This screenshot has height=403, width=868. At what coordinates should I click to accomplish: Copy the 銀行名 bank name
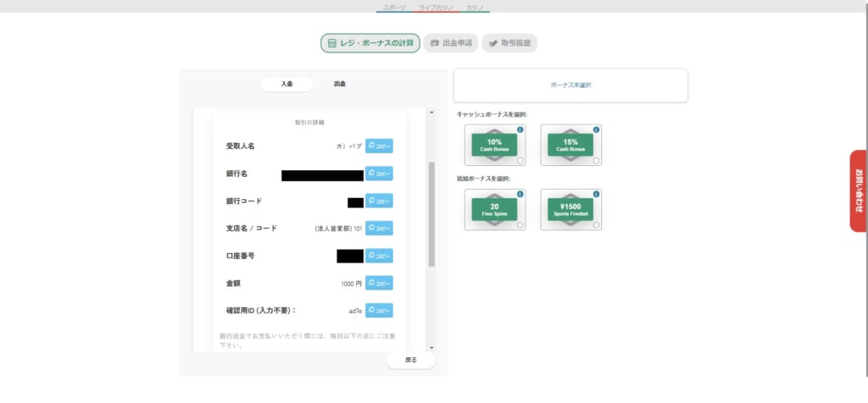tap(379, 174)
